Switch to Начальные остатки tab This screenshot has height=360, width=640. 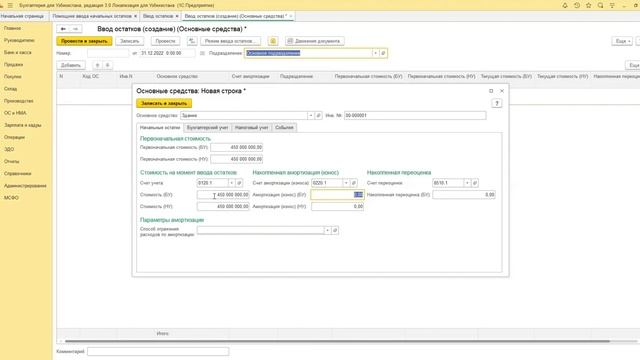coord(160,128)
